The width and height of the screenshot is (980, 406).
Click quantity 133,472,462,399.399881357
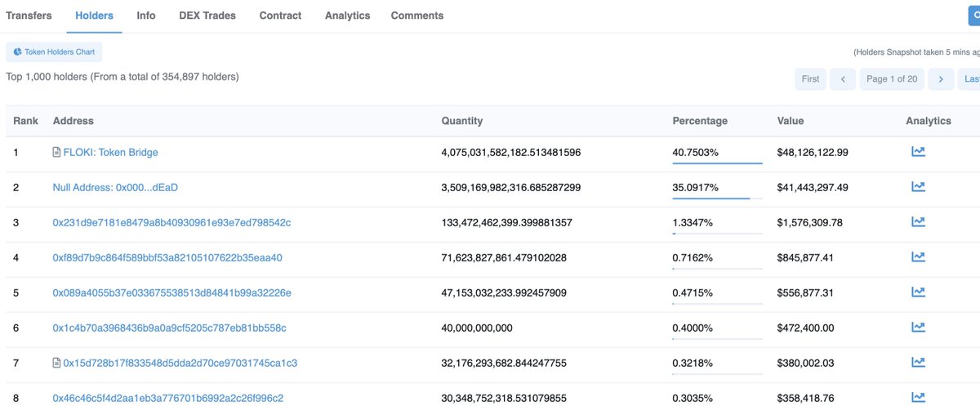coord(507,222)
